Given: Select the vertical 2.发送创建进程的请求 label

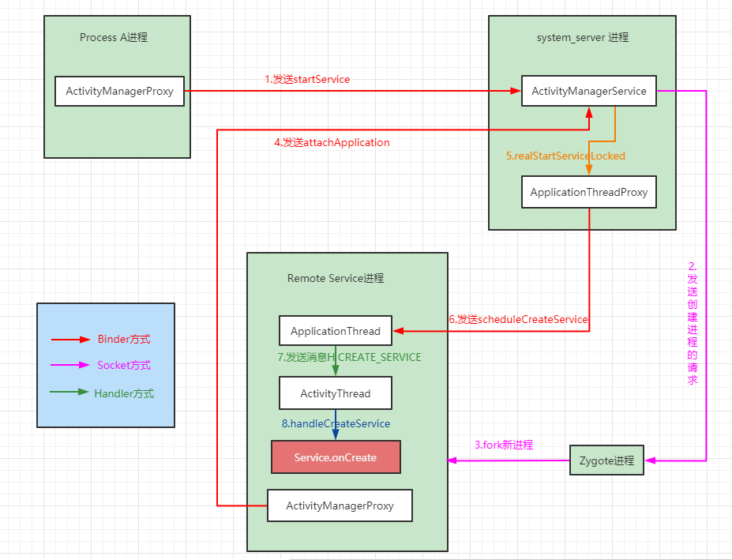Looking at the screenshot, I should [x=693, y=323].
